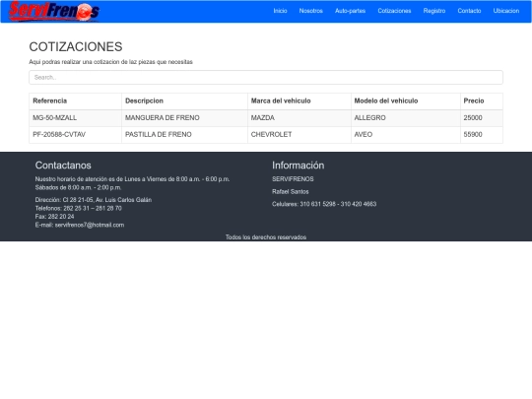Click the page subtitle about cotizacion

[x=110, y=62]
